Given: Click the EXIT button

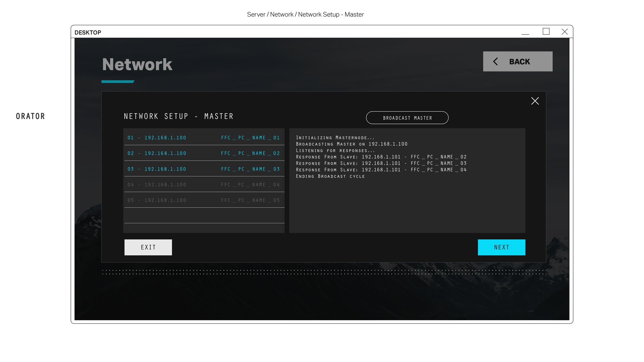Looking at the screenshot, I should tap(148, 247).
